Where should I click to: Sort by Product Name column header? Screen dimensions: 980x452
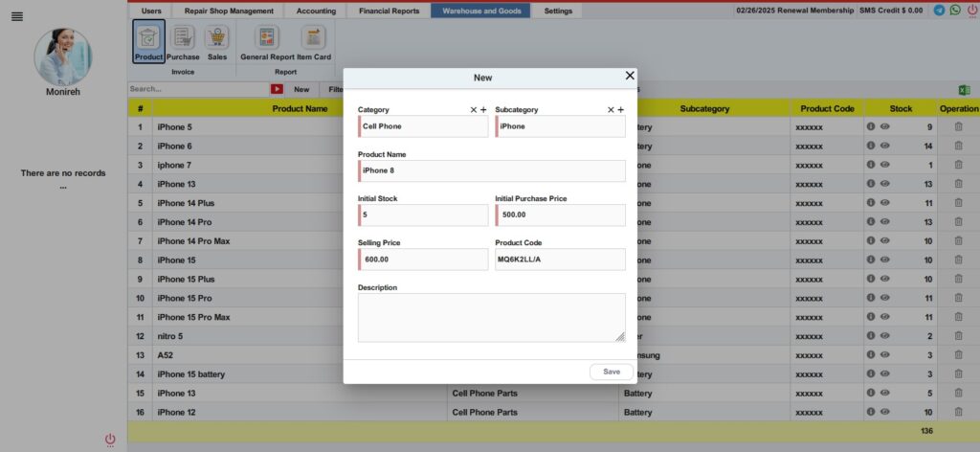(x=300, y=109)
